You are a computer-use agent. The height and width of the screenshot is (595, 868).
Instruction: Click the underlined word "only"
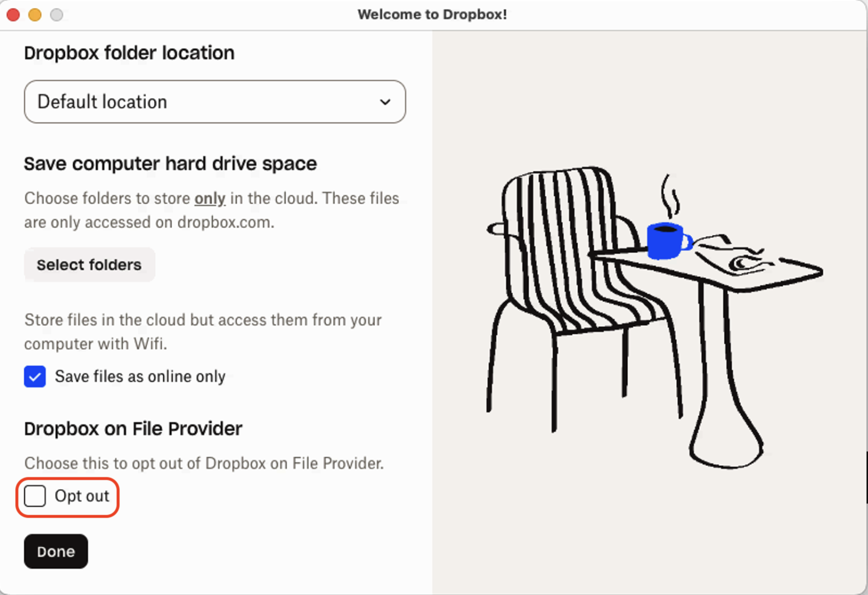[x=209, y=199]
